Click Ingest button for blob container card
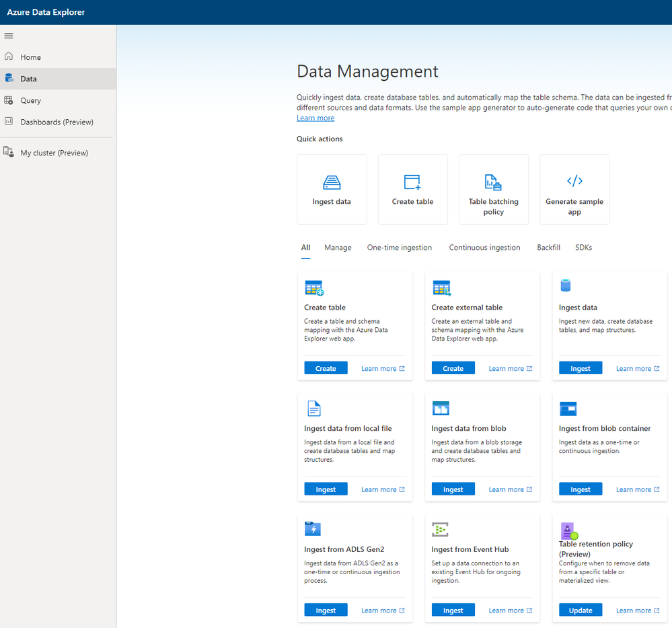 [x=581, y=489]
